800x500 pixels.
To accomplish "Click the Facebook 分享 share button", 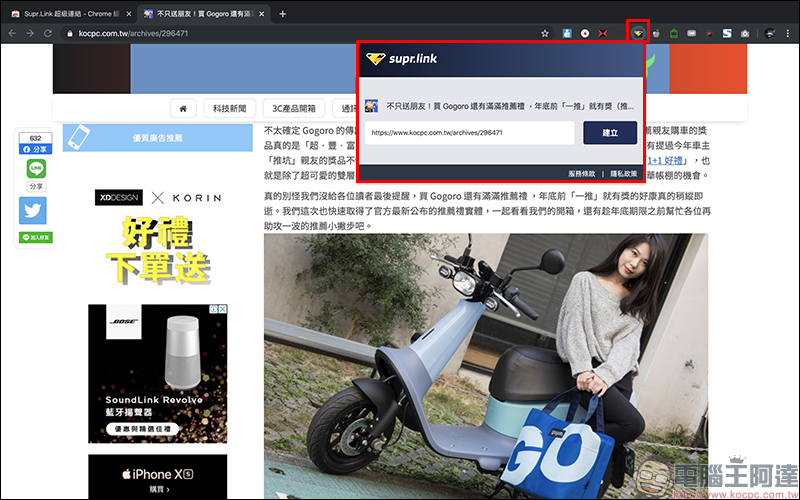I will [35, 149].
